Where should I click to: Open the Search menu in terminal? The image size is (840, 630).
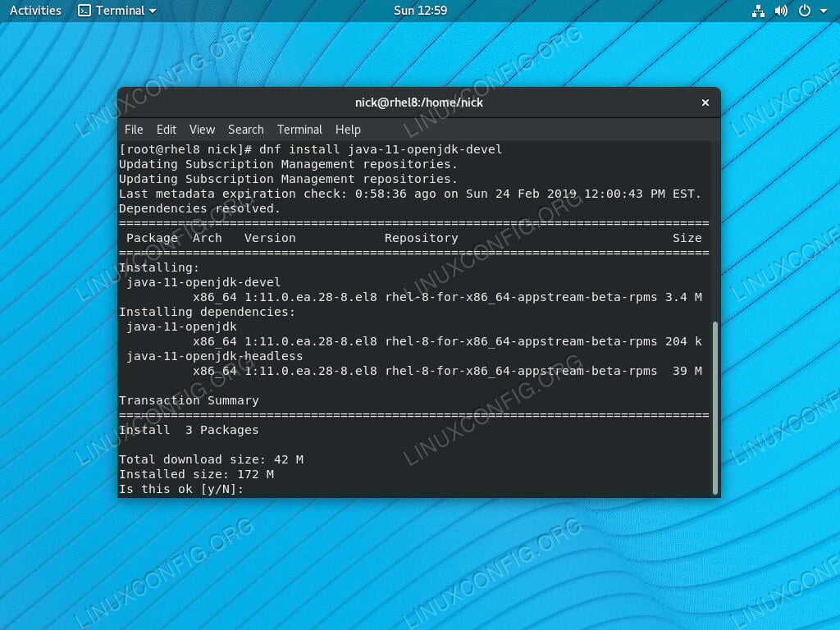click(246, 130)
